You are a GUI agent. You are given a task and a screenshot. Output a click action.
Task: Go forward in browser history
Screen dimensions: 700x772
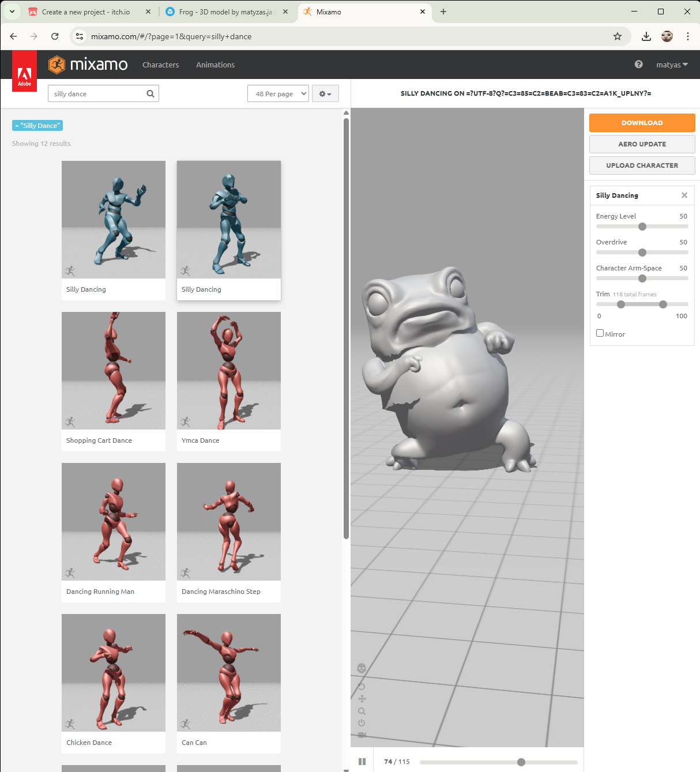coord(34,36)
